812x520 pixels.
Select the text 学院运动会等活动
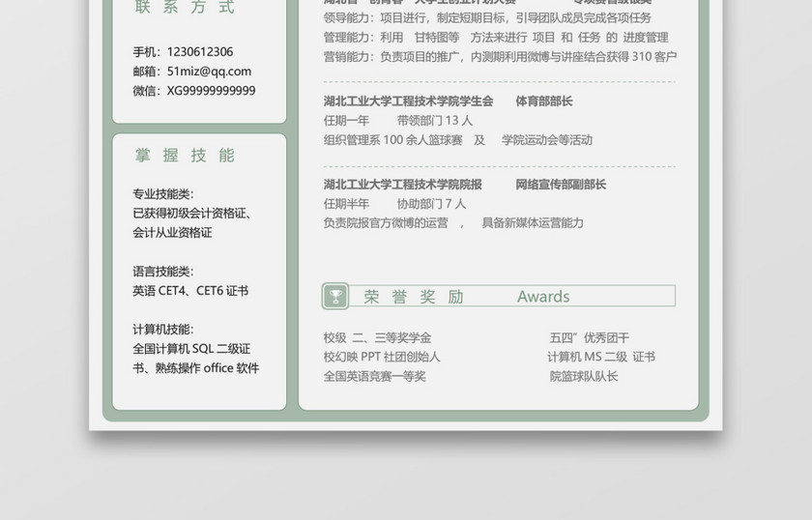pyautogui.click(x=547, y=140)
